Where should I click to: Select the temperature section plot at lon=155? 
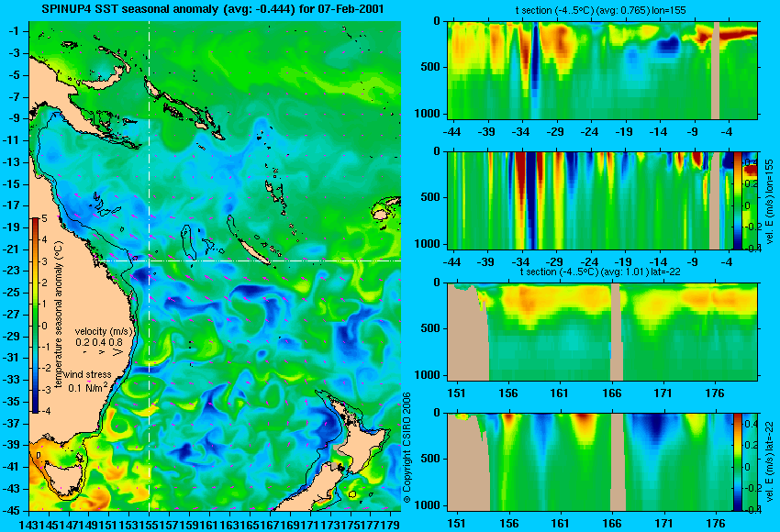[x=602, y=70]
